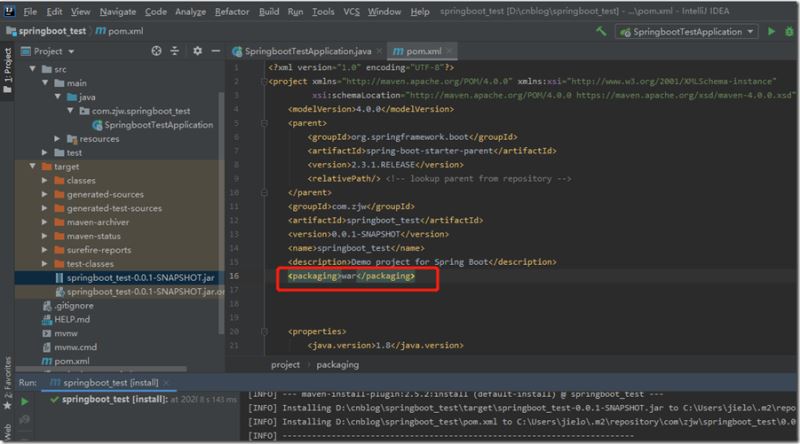The height and width of the screenshot is (444, 800).
Task: Click the Collapse All icon in Project panel
Action: (x=175, y=50)
